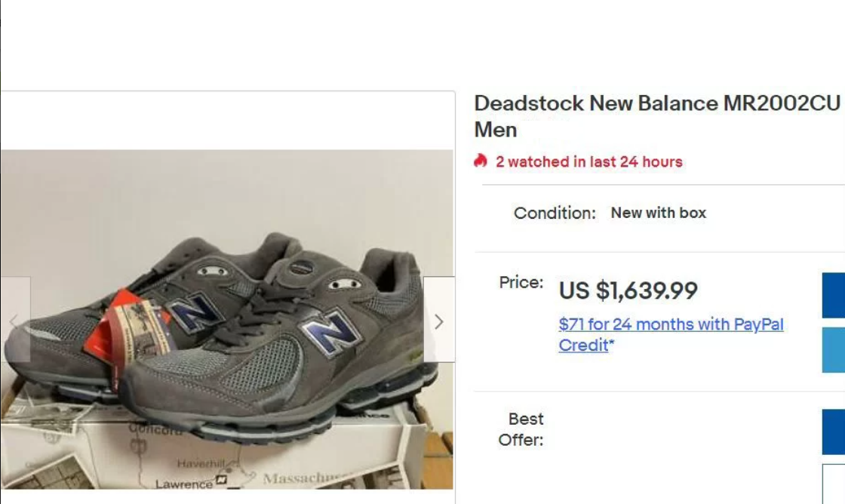Click the US $1,639.99 price amount
This screenshot has width=845, height=504.
[x=628, y=290]
